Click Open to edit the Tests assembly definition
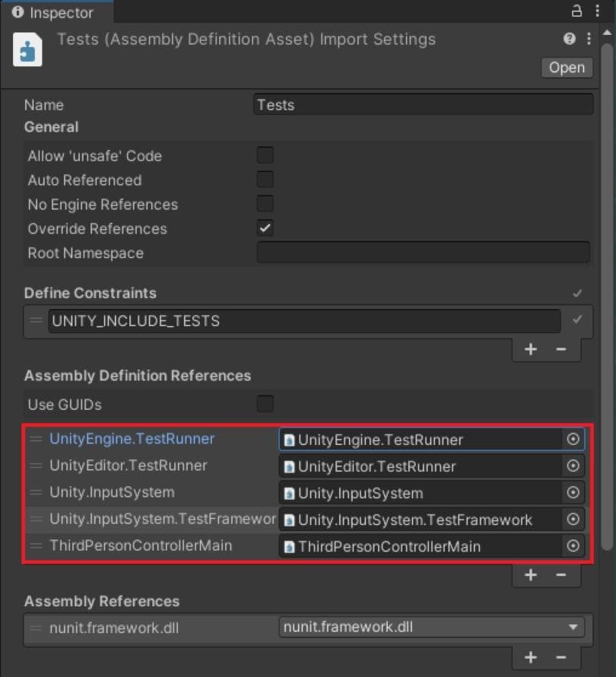 pyautogui.click(x=566, y=67)
